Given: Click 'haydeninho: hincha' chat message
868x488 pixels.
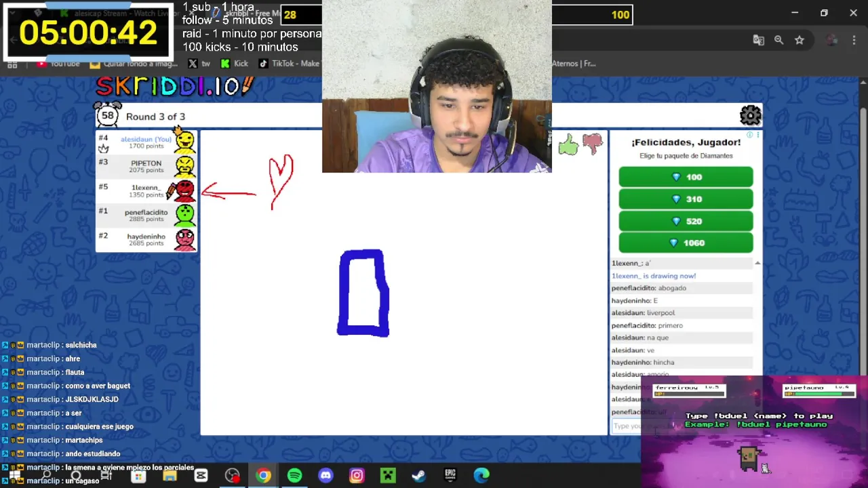Looking at the screenshot, I should pyautogui.click(x=643, y=363).
